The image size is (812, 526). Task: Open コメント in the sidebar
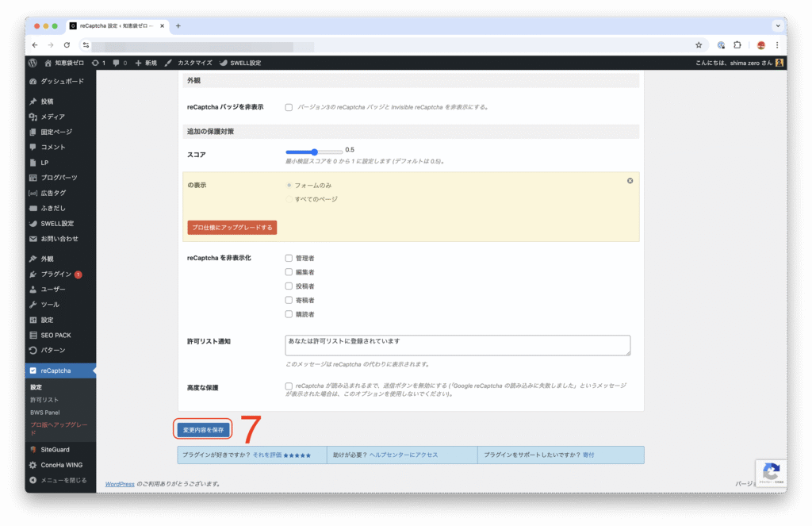point(60,148)
